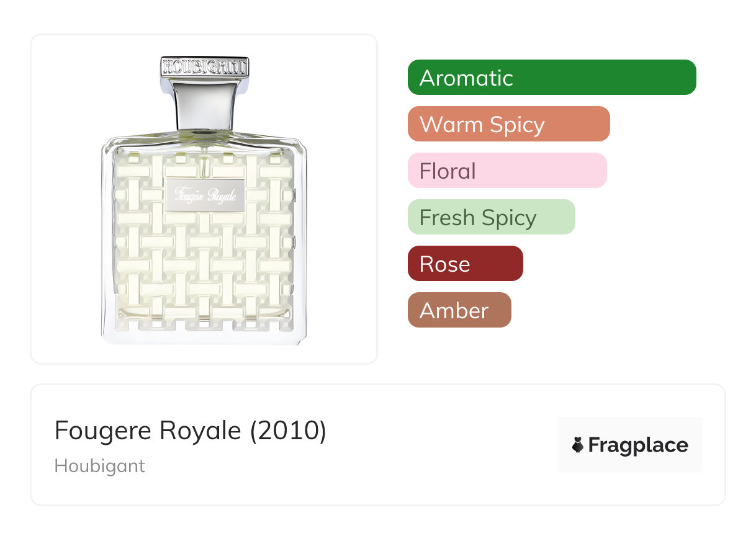Click the Fougere Royale plate on the bottle
Image resolution: width=756 pixels, height=536 pixels.
point(205,195)
